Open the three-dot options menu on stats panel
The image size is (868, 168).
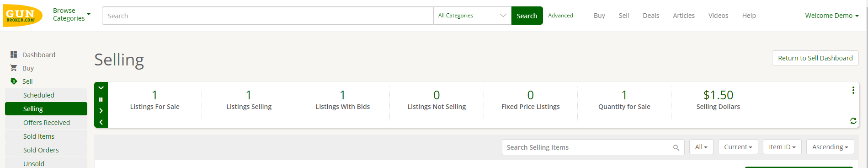[853, 90]
